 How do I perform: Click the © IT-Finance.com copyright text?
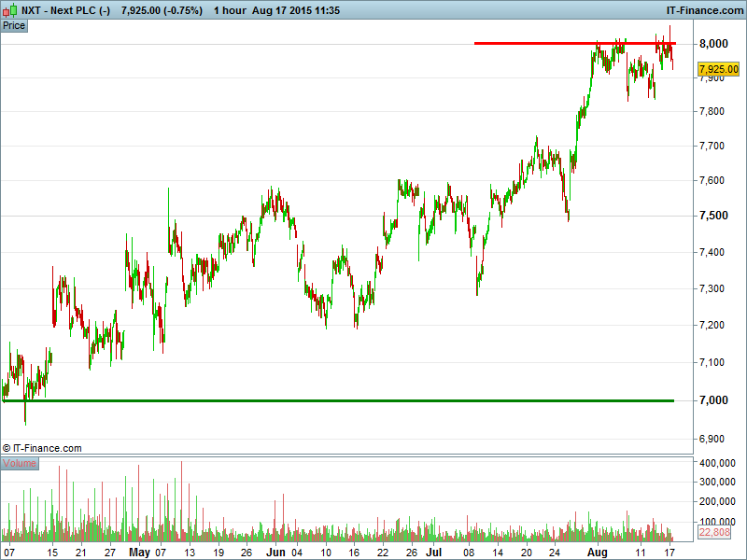pyautogui.click(x=42, y=448)
